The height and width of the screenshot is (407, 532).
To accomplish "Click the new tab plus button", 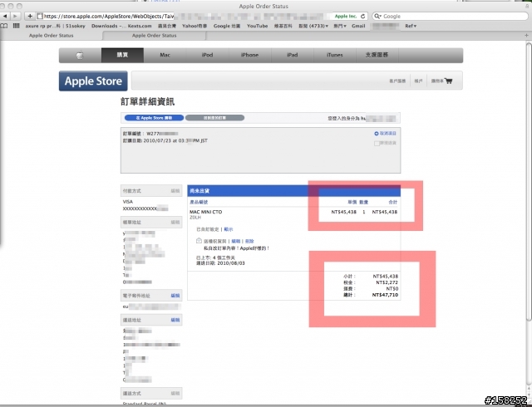I will [526, 35].
